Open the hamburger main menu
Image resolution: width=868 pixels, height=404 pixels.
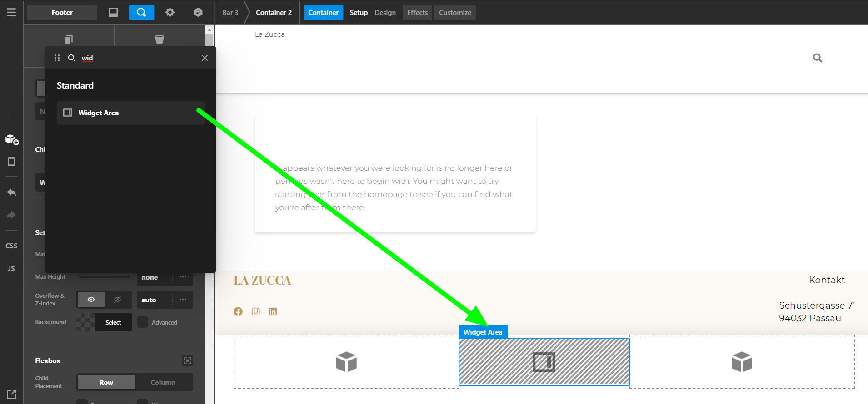[x=11, y=12]
